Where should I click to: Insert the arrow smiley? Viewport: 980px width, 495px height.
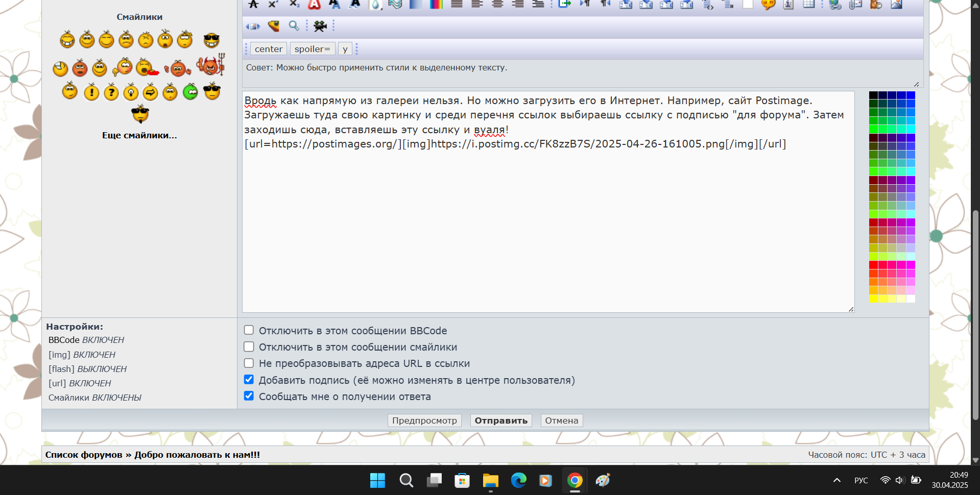click(150, 91)
